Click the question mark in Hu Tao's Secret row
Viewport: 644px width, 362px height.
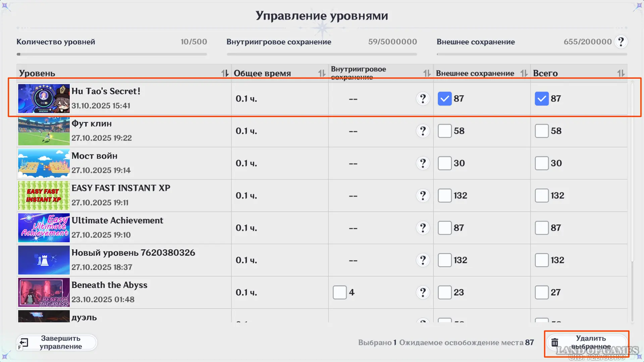(x=423, y=99)
